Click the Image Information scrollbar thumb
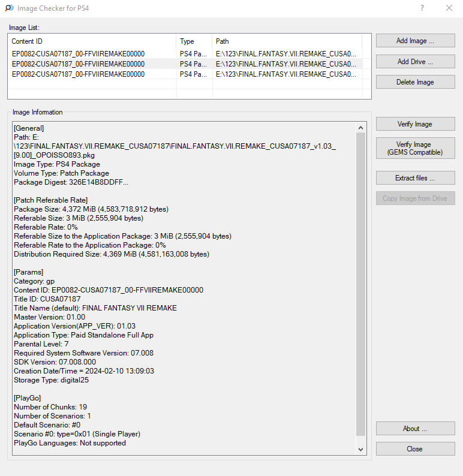 point(360,284)
